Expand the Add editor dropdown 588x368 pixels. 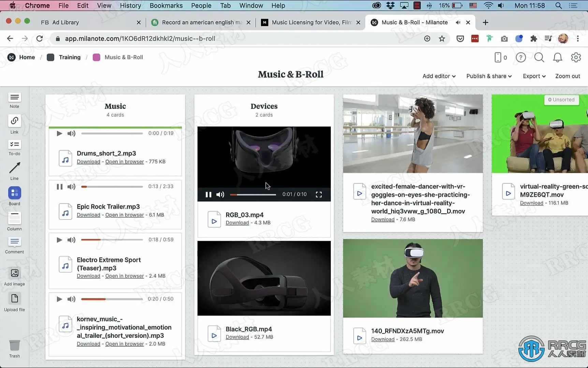click(x=439, y=76)
